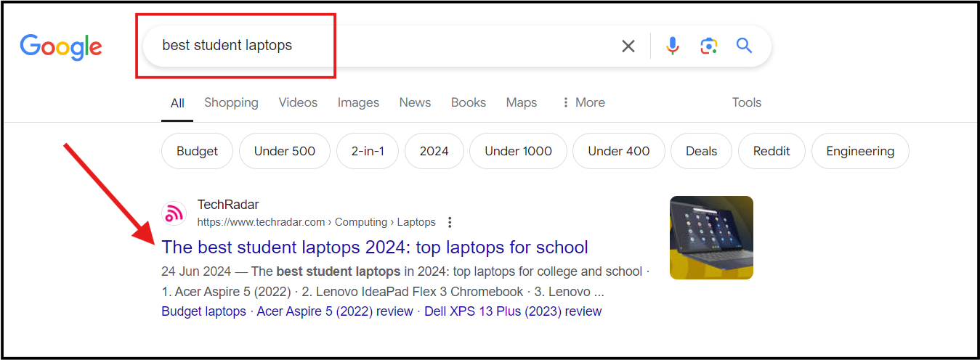
Task: Open the Tools options
Action: [747, 102]
